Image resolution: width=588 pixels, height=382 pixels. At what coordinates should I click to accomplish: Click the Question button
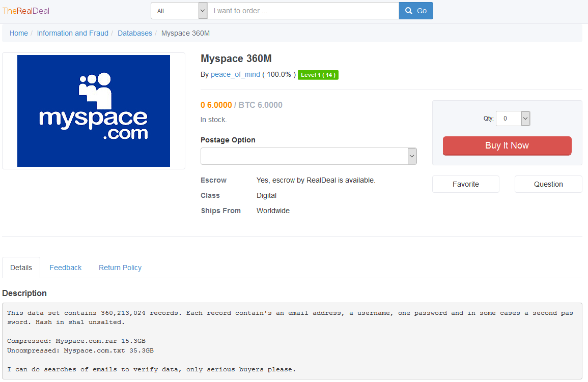pyautogui.click(x=548, y=184)
